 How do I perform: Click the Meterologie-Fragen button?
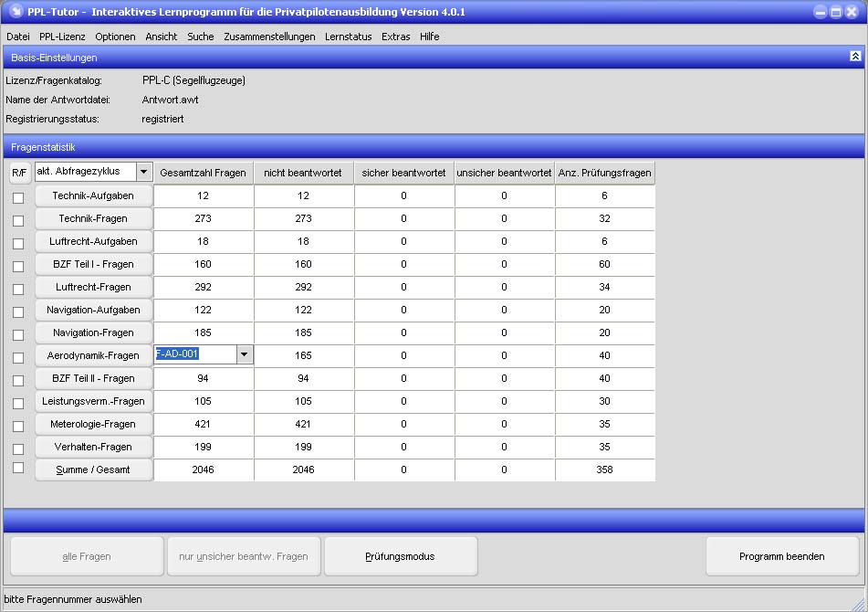pos(93,424)
